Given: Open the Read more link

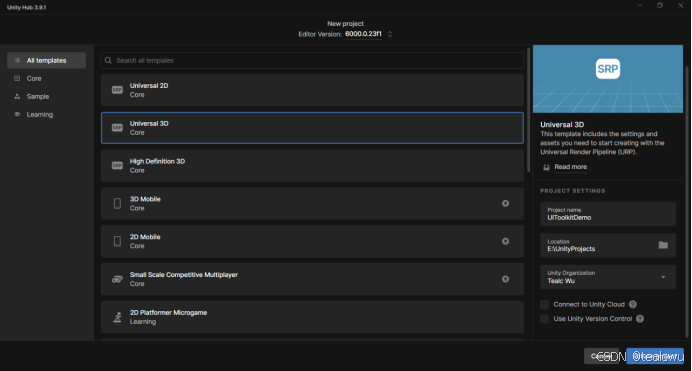Looking at the screenshot, I should (x=570, y=167).
